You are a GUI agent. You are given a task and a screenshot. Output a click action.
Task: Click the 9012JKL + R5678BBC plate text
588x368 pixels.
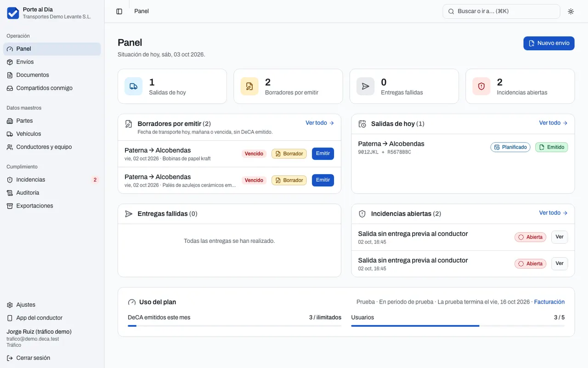pos(384,152)
